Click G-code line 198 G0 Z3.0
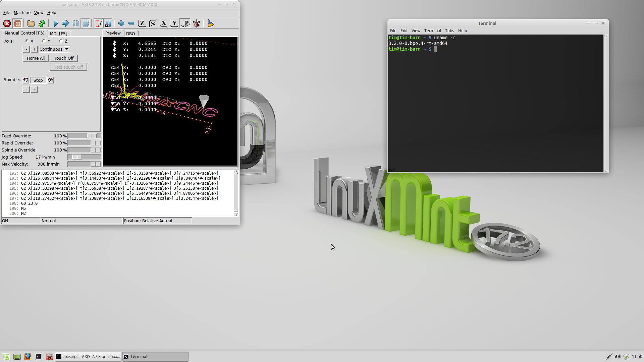Viewport: 644px width, 362px height. [x=30, y=203]
